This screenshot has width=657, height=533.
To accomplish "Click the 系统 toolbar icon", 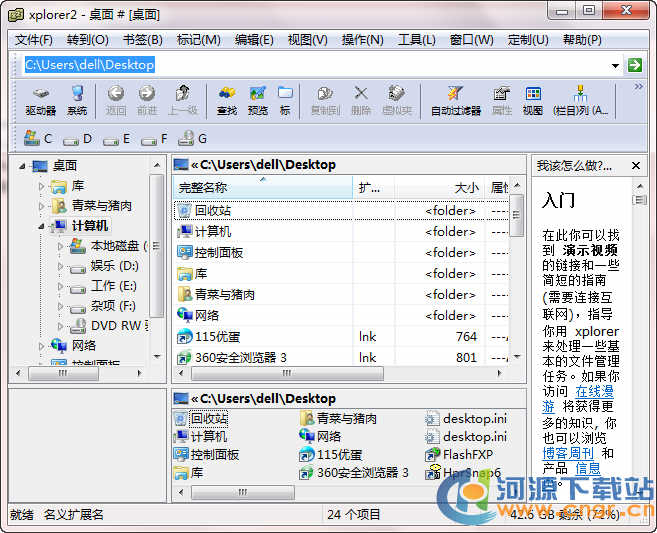I will coord(77,101).
